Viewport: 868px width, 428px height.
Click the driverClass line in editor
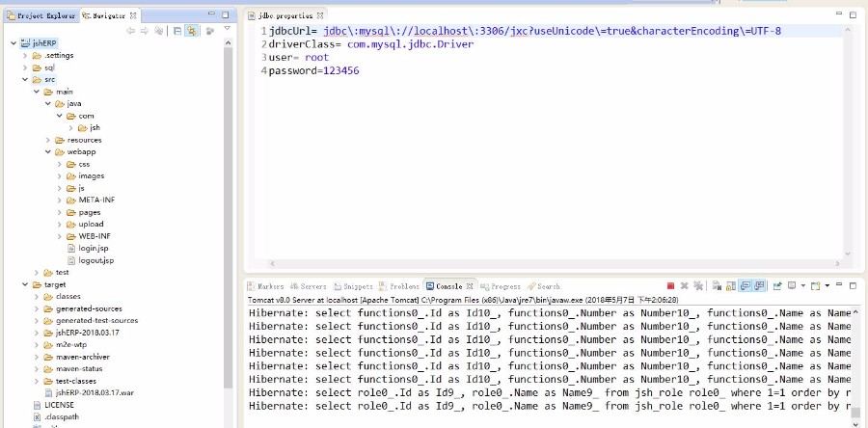tap(371, 44)
